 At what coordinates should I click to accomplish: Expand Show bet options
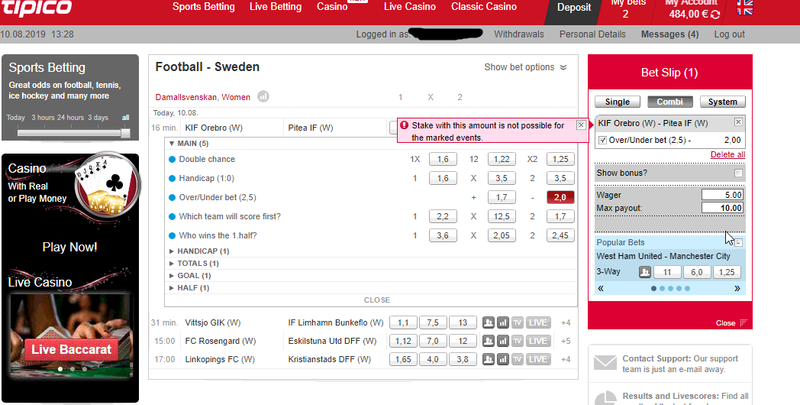pos(525,67)
